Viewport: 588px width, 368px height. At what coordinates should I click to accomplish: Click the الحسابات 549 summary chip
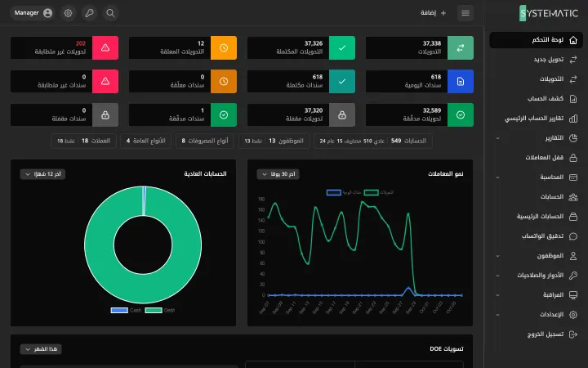pos(373,141)
